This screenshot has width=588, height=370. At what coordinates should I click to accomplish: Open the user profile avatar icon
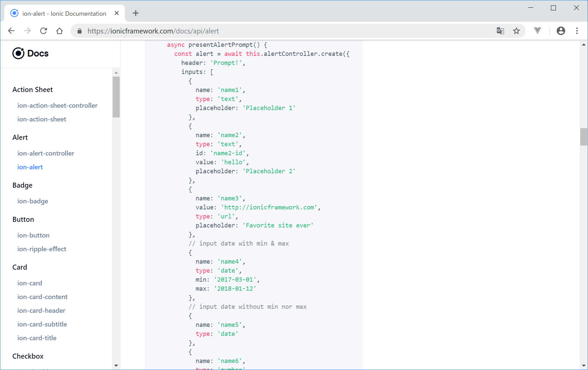coord(561,31)
